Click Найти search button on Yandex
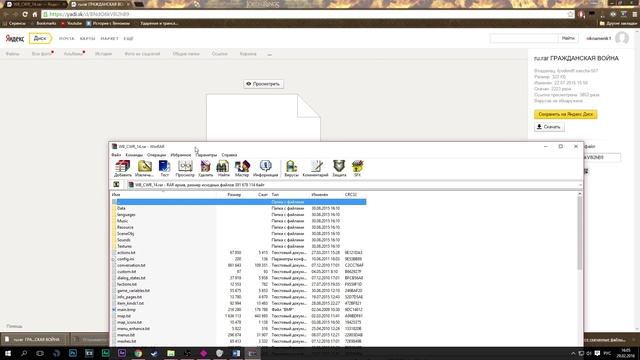Viewport: 640px width, 360px height. tap(568, 38)
